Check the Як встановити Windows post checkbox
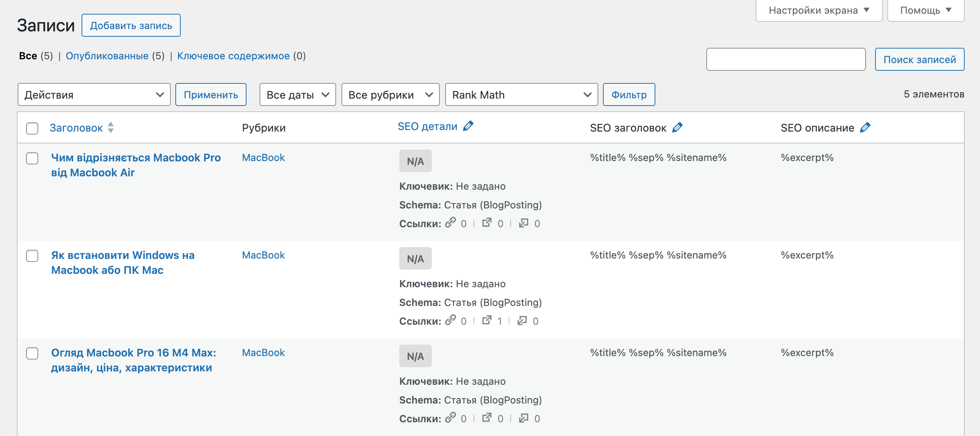 pos(32,255)
